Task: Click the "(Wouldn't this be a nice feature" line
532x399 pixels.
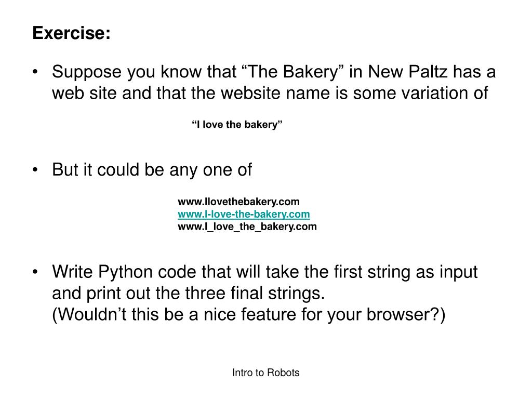Action: point(249,314)
